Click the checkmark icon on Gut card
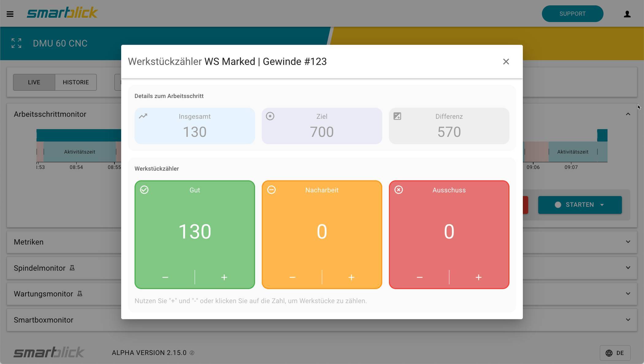Viewport: 644px width, 364px height. pos(144,190)
